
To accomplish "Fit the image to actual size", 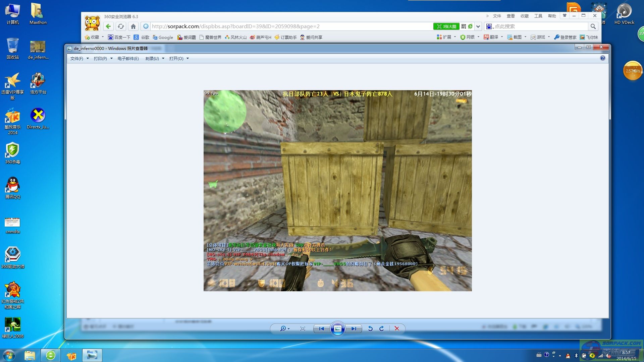I will 303,328.
